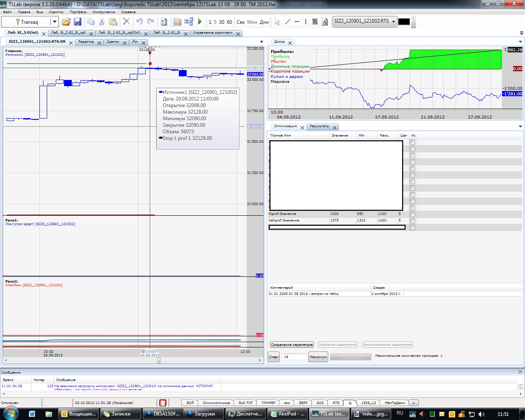
Task: Open the Transaq data source dropdown
Action: [54, 22]
